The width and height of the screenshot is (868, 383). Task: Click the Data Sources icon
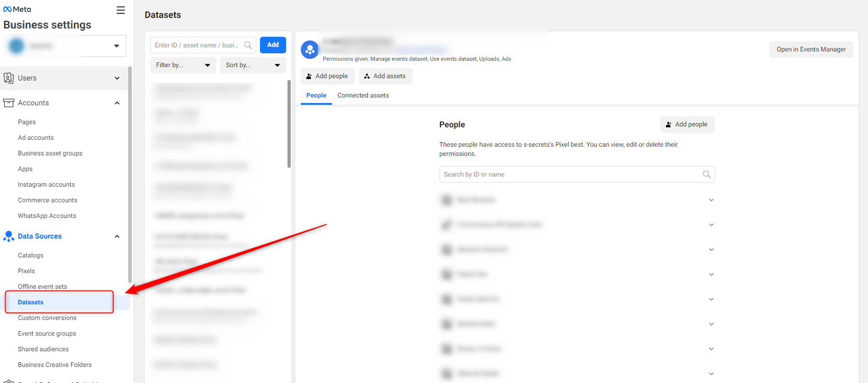[x=8, y=236]
